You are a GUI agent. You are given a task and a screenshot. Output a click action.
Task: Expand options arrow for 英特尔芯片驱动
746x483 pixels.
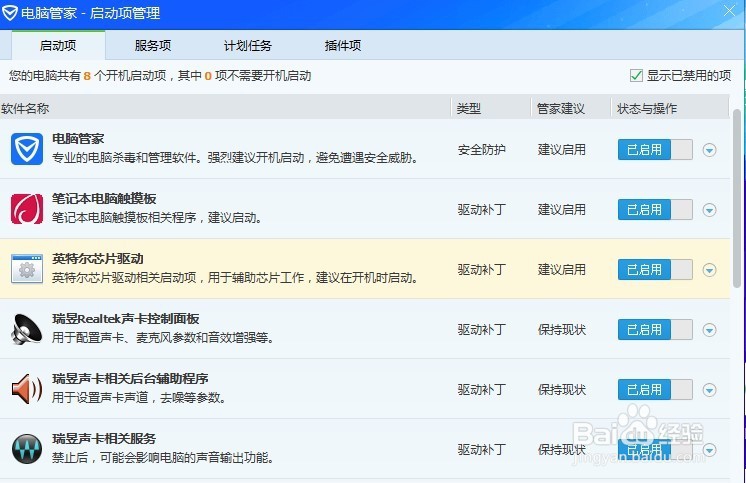coord(709,270)
